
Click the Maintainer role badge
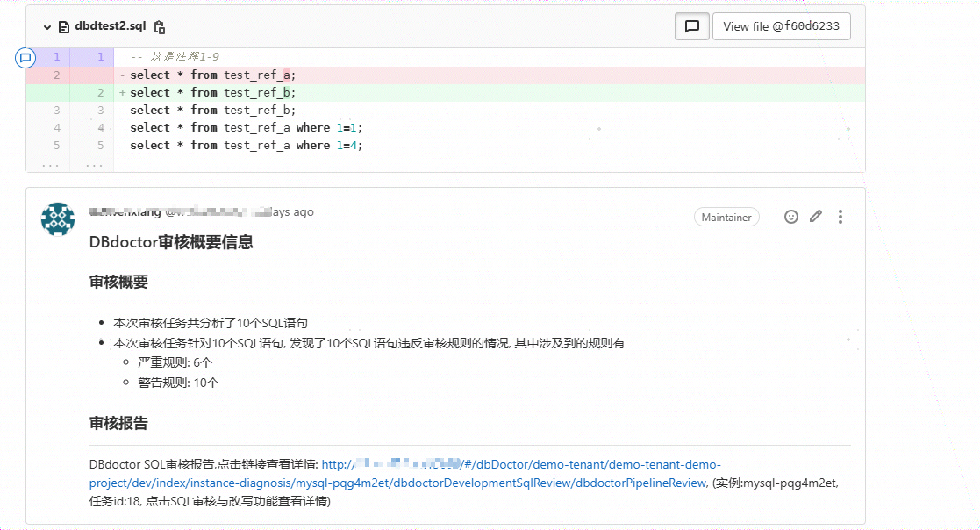pyautogui.click(x=726, y=217)
